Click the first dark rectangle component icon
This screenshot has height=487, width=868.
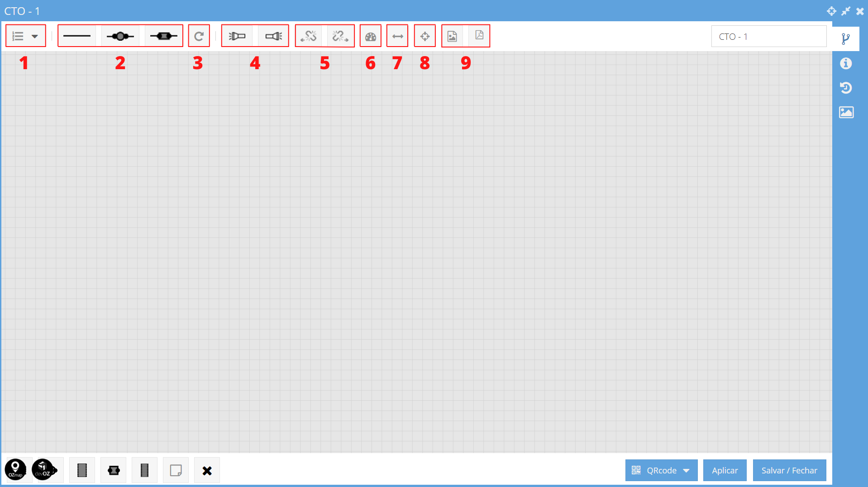tap(82, 470)
